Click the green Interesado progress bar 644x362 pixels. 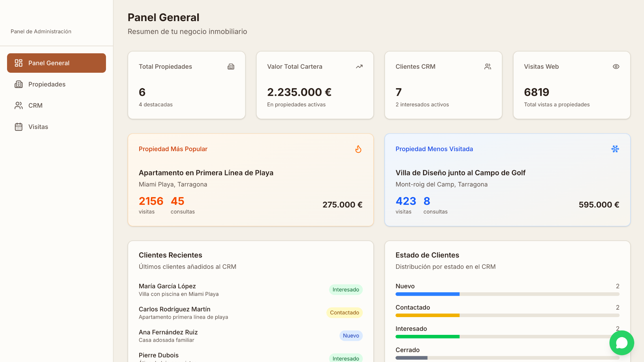click(427, 337)
